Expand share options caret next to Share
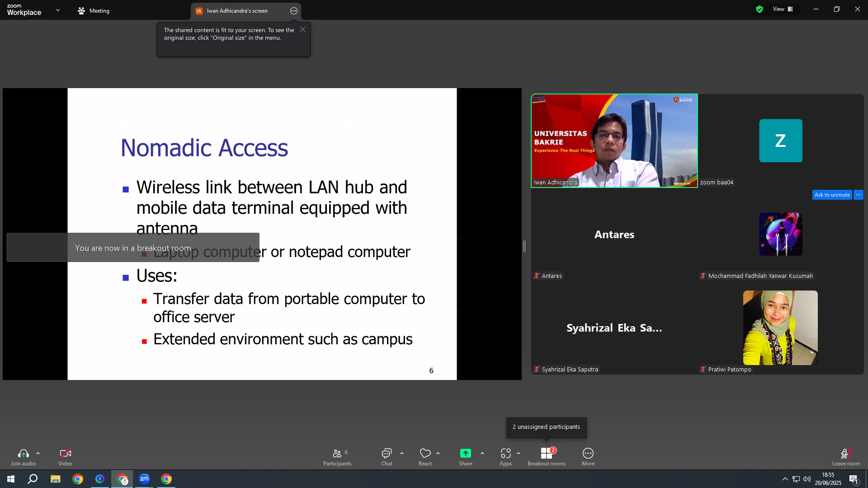868x488 pixels. 482,453
